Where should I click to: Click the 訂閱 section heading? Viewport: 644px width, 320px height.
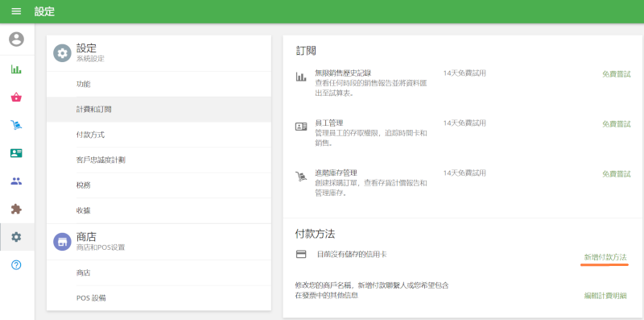pos(306,51)
